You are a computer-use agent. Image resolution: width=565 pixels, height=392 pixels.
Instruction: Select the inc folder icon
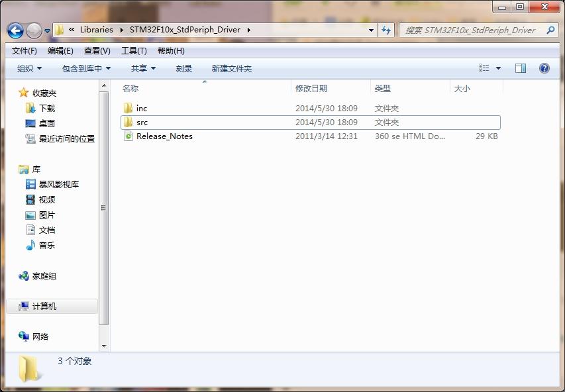(x=128, y=108)
